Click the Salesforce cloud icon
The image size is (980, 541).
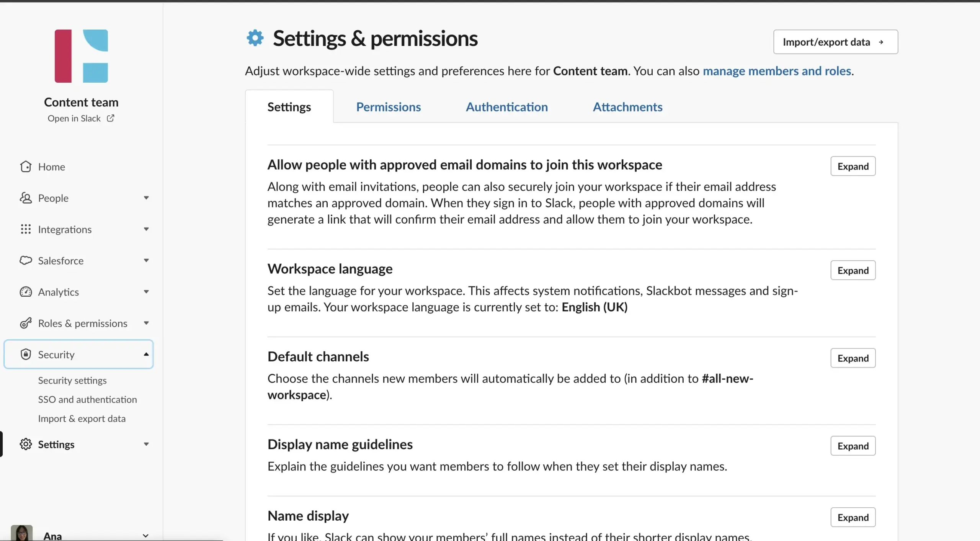tap(26, 260)
